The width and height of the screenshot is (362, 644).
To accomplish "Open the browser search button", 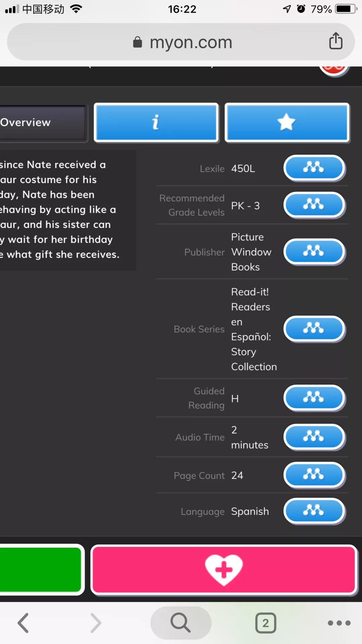I will (181, 623).
